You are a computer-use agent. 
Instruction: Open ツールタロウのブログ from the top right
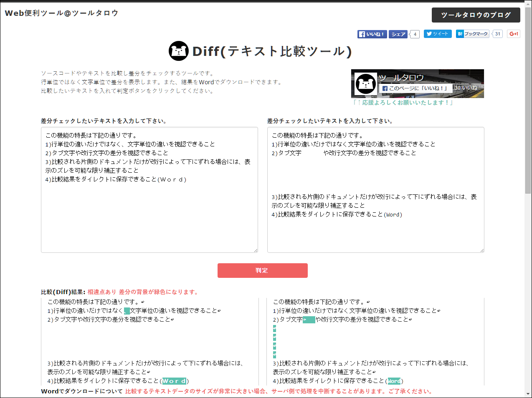pyautogui.click(x=476, y=15)
